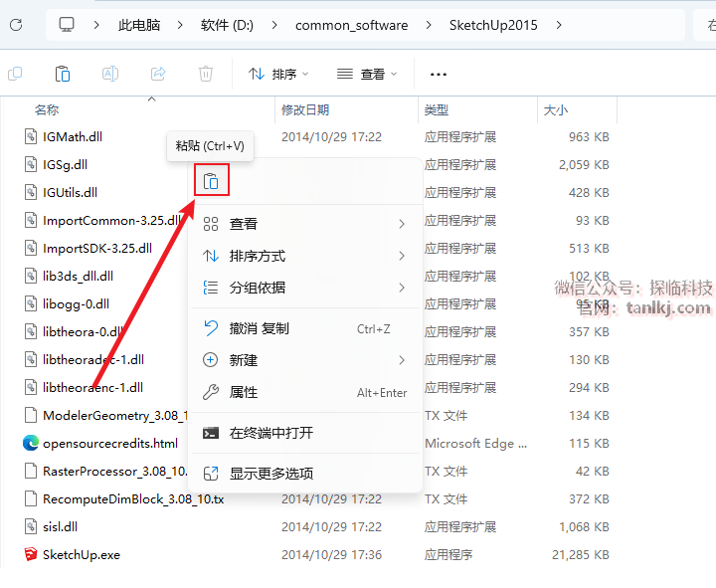Click the terminal icon beside 在终端中打开

(211, 433)
